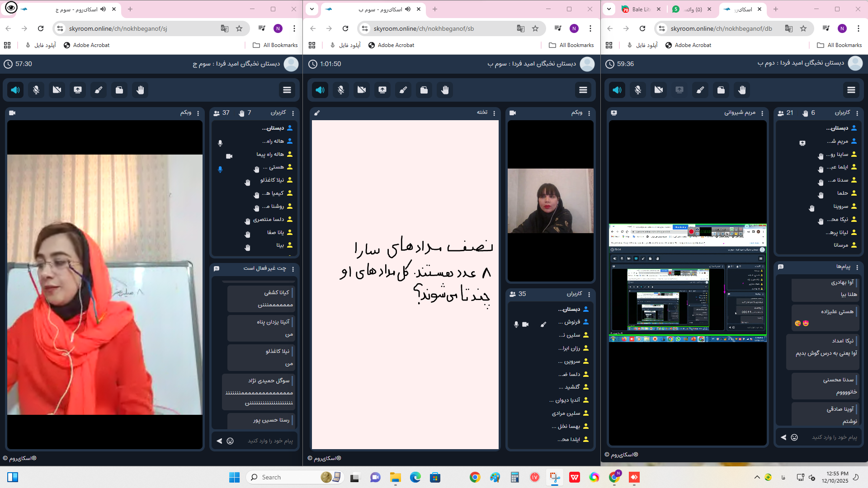Open emoji picker in left chat box
Image resolution: width=868 pixels, height=488 pixels.
(230, 441)
